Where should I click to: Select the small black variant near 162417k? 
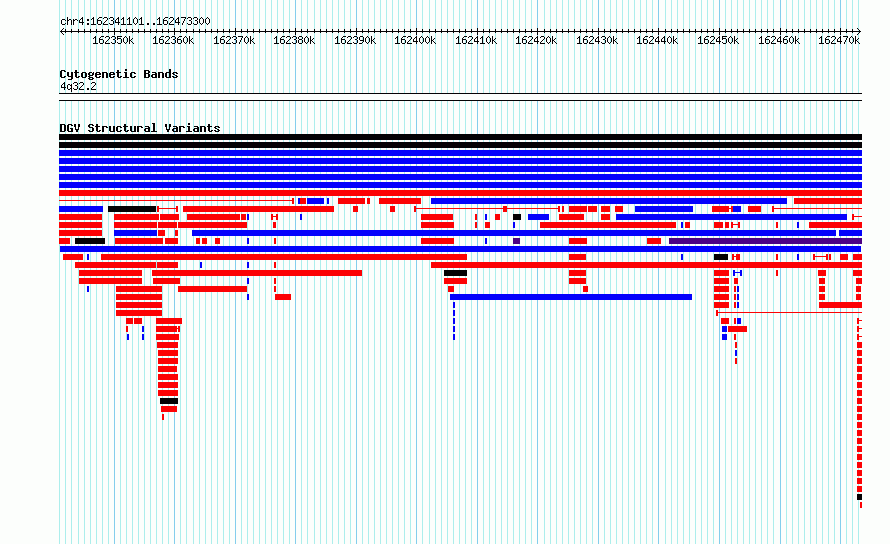click(x=517, y=217)
